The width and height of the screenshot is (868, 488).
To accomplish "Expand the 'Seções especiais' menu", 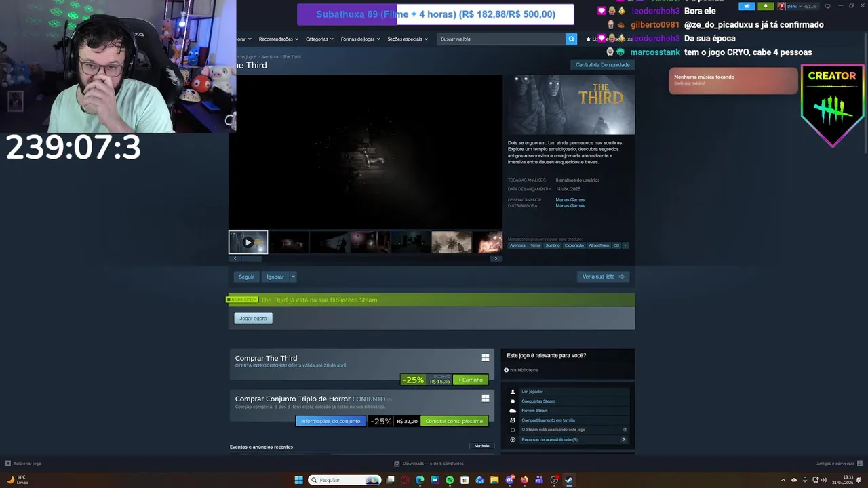I will pyautogui.click(x=408, y=39).
